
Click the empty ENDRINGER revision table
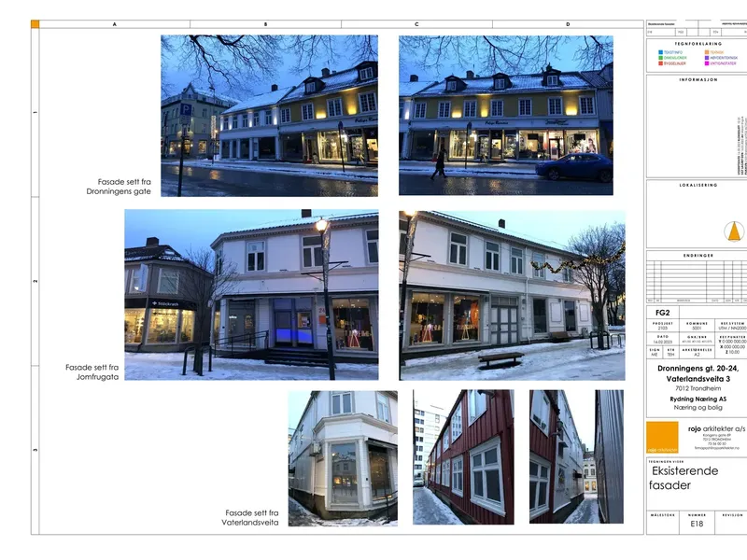[x=697, y=281]
